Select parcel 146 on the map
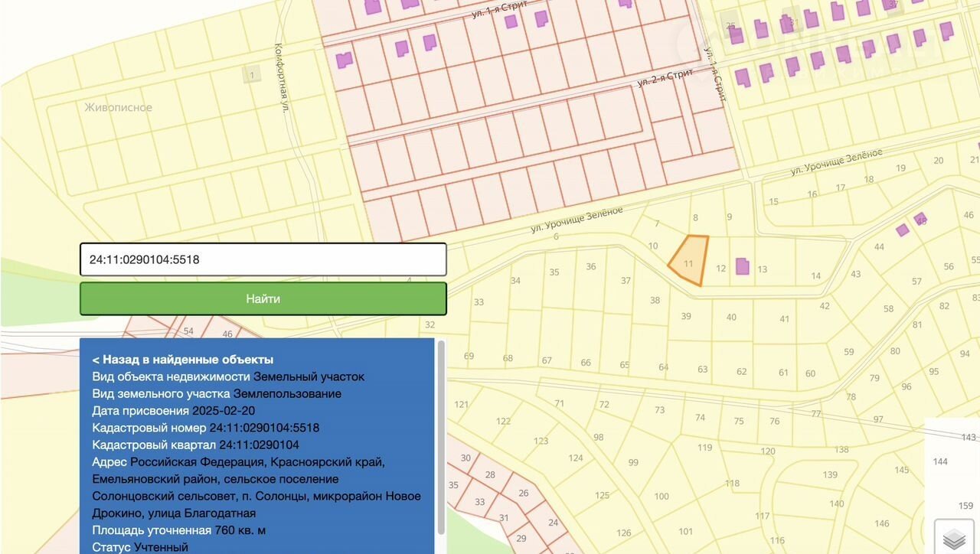 click(x=882, y=523)
